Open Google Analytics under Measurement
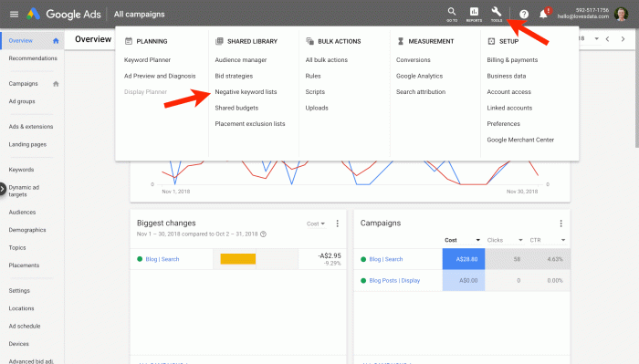Screen dimensions: 639x364 click(419, 76)
